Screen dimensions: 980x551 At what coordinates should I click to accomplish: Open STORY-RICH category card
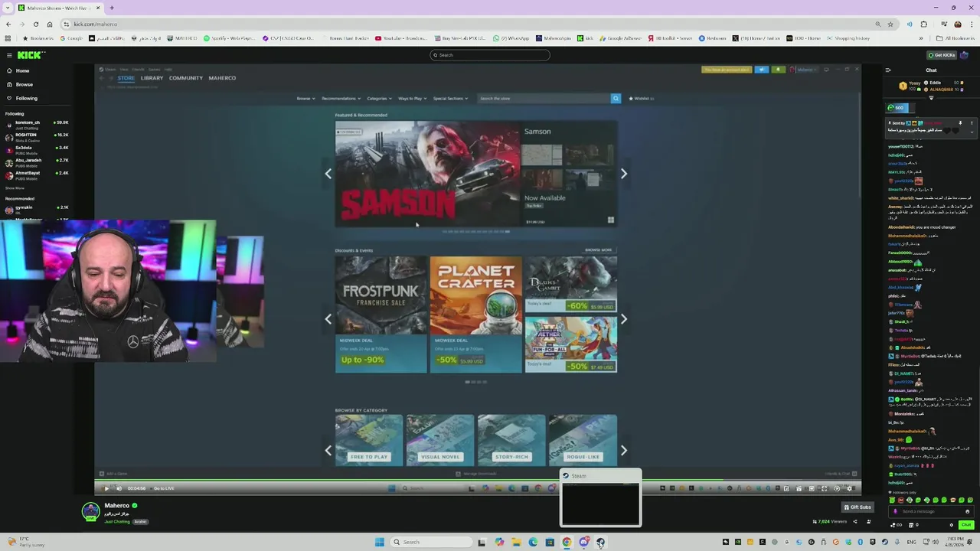(511, 440)
